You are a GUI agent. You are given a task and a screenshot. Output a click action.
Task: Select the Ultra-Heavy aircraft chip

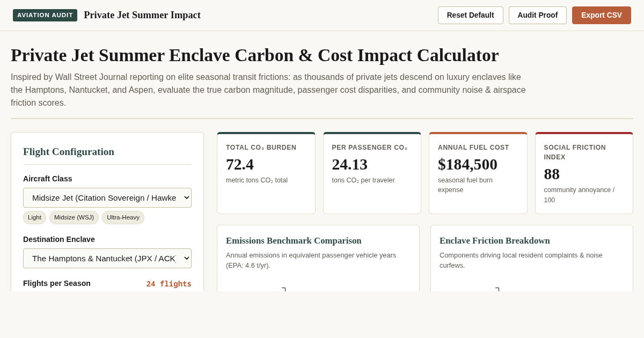(123, 217)
